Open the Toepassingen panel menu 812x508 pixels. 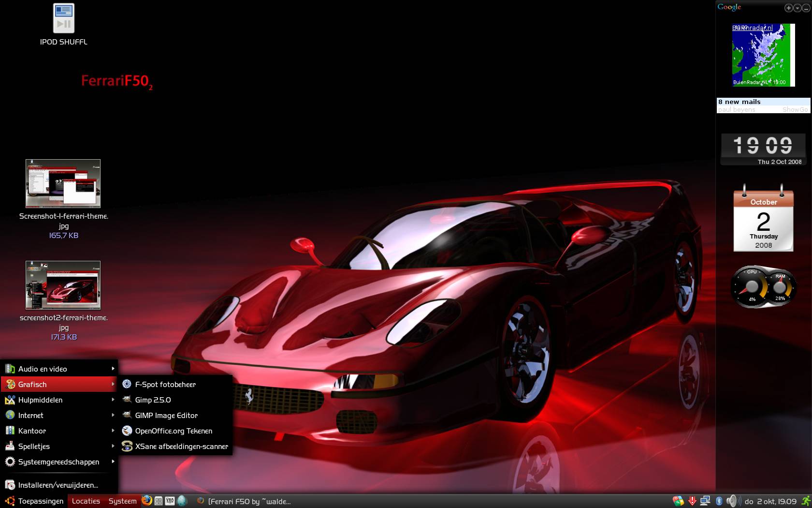(x=34, y=501)
